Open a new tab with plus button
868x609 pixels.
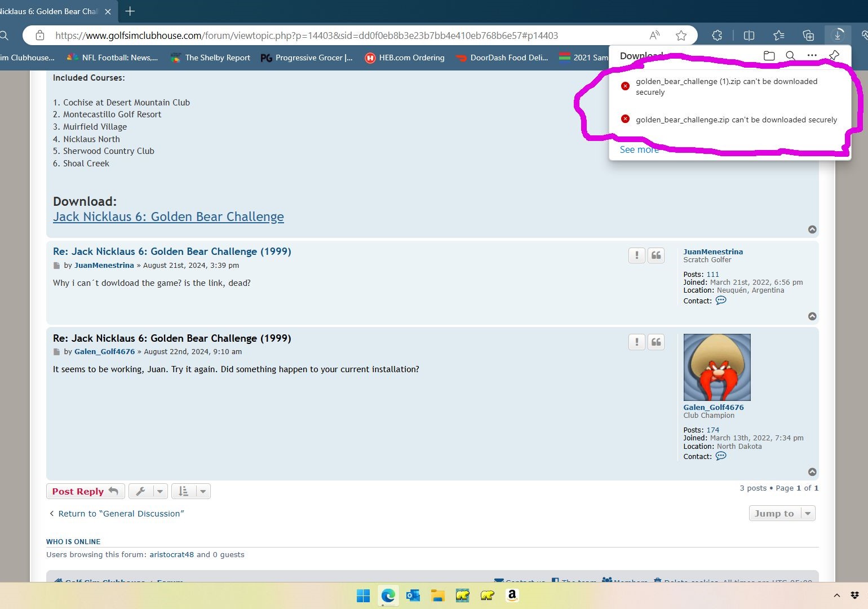(130, 11)
